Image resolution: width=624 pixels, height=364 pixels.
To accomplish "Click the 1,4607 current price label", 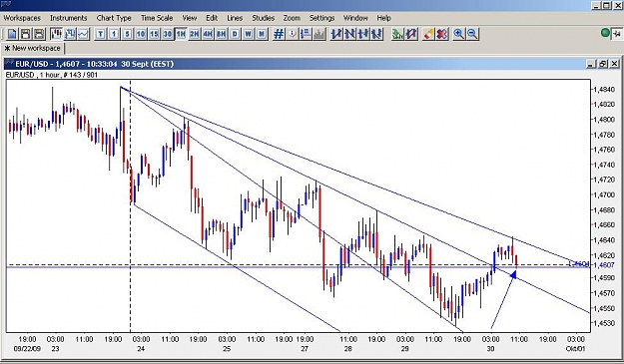I will 604,265.
